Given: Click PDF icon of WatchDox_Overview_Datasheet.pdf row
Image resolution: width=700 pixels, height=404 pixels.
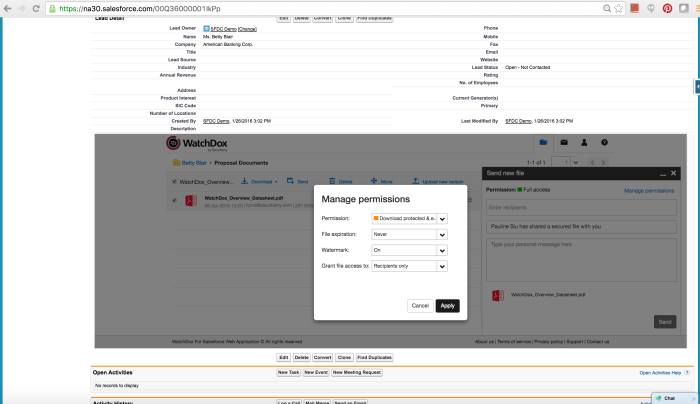Looking at the screenshot, I should (x=191, y=200).
